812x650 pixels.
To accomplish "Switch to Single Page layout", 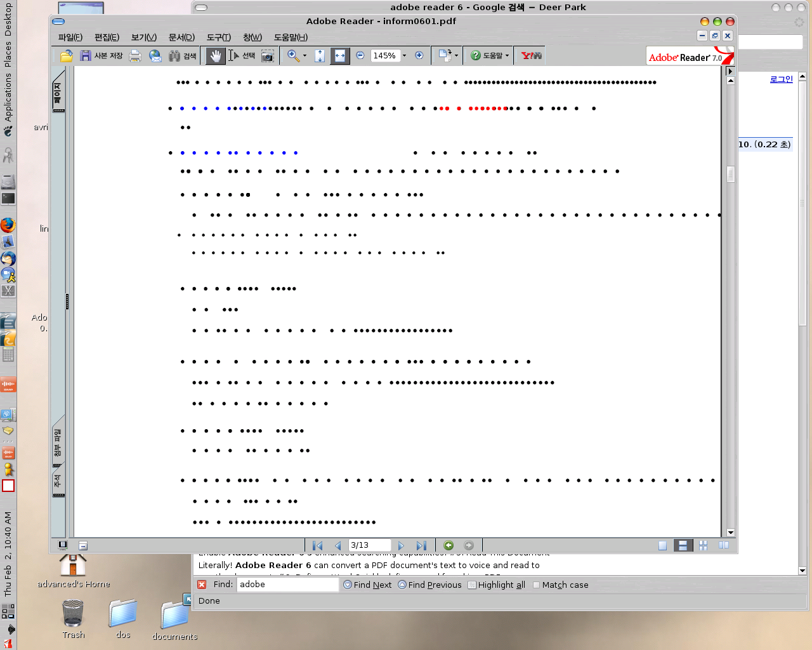I will pyautogui.click(x=662, y=545).
